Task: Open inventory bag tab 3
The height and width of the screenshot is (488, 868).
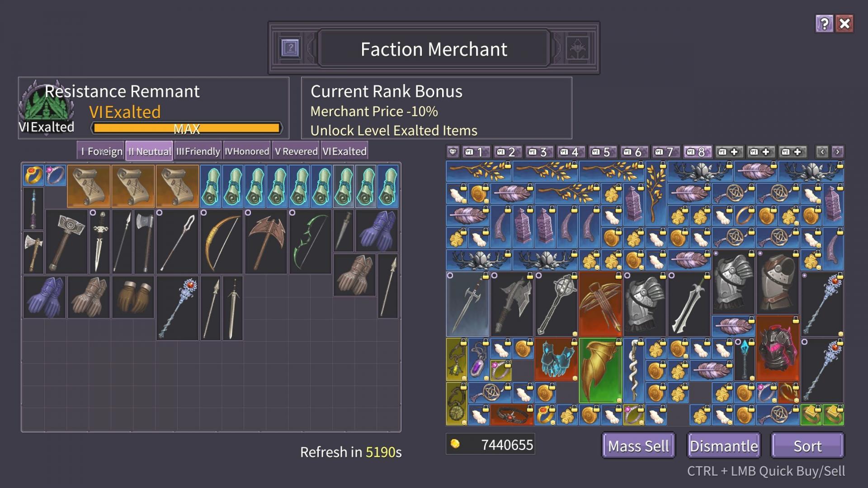Action: point(538,152)
